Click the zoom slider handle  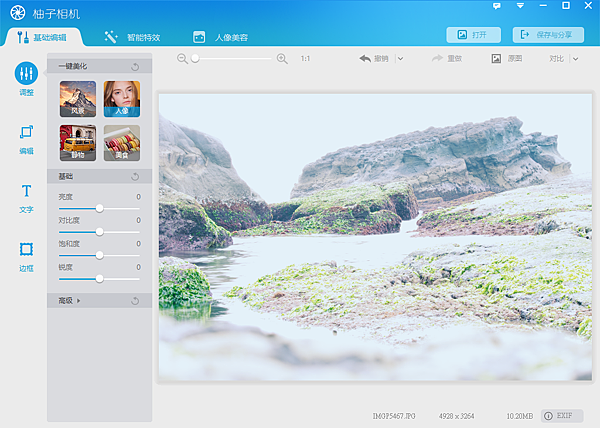195,59
